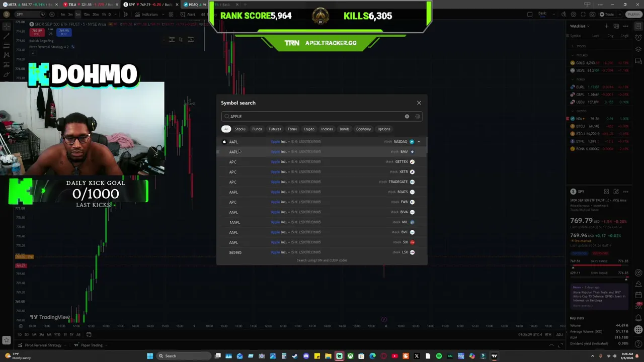
Task: Select the All filter chip
Action: click(x=226, y=129)
